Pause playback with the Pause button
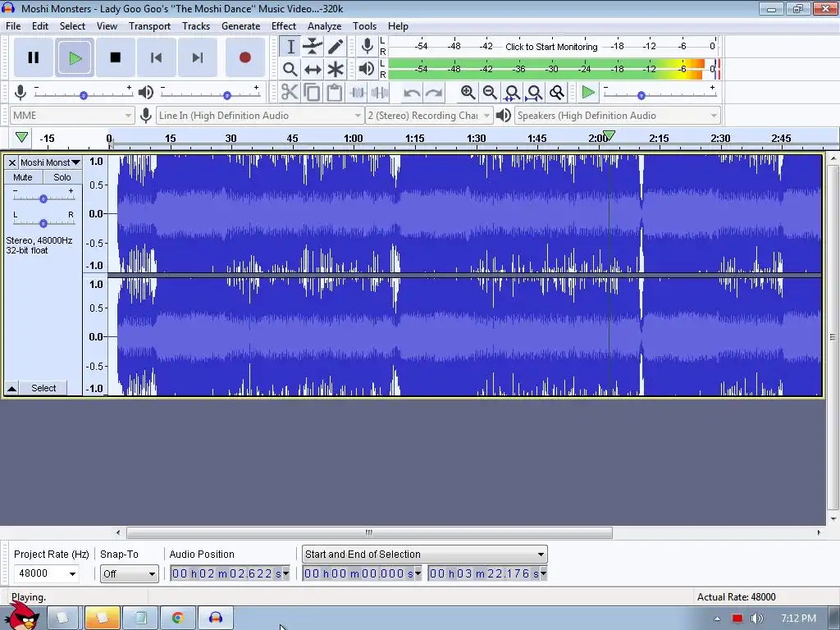Image resolution: width=840 pixels, height=630 pixels. coord(33,57)
